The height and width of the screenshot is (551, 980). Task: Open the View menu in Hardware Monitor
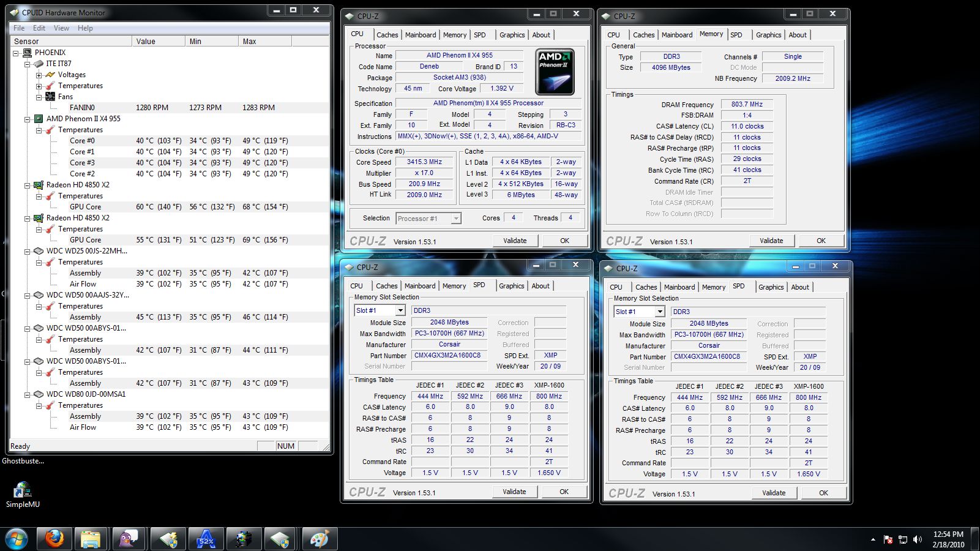(61, 28)
